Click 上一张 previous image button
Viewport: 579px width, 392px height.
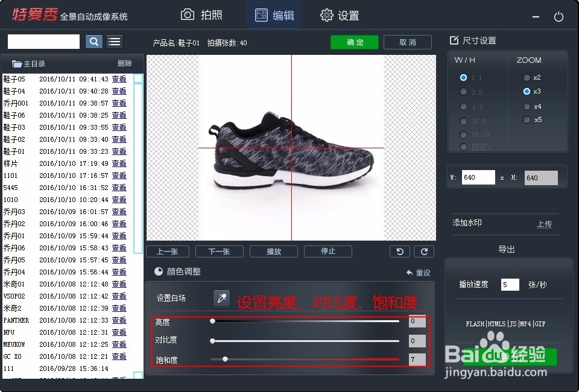(x=168, y=251)
